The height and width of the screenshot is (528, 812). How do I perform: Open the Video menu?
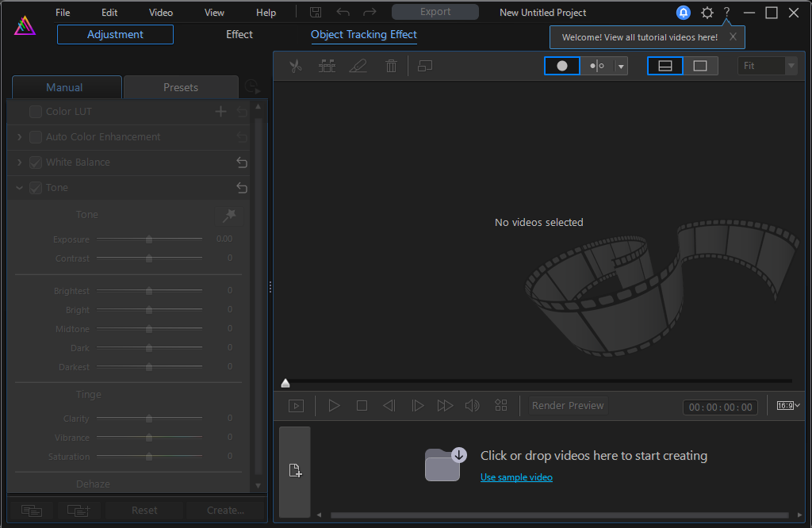(161, 13)
